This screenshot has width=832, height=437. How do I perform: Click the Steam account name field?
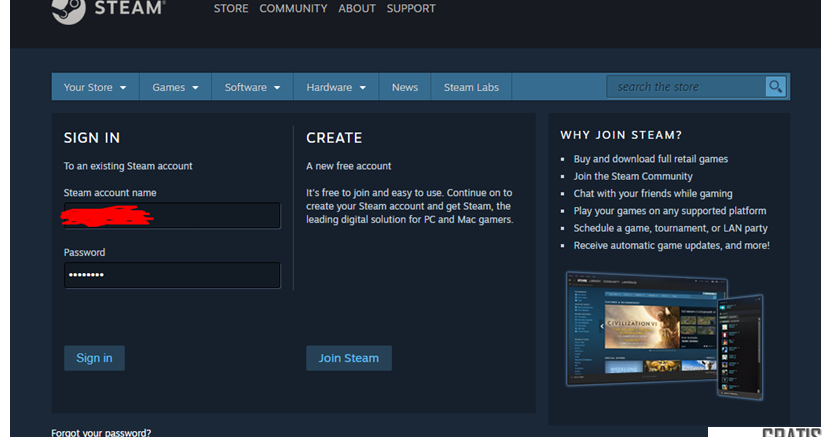pos(172,215)
